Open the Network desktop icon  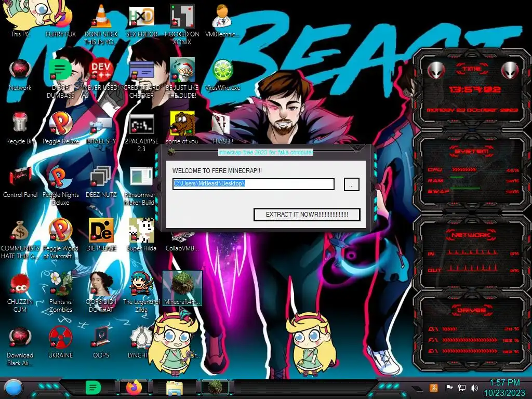coord(20,75)
